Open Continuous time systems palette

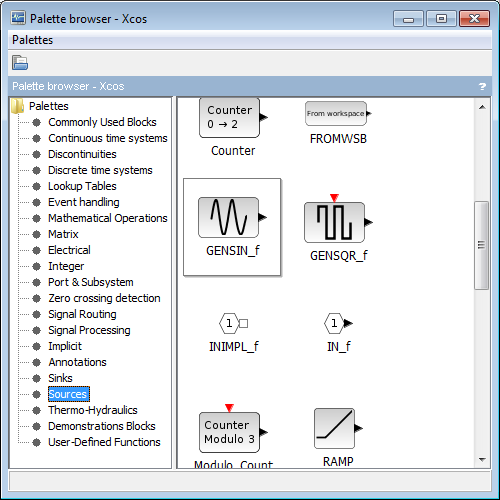click(108, 138)
